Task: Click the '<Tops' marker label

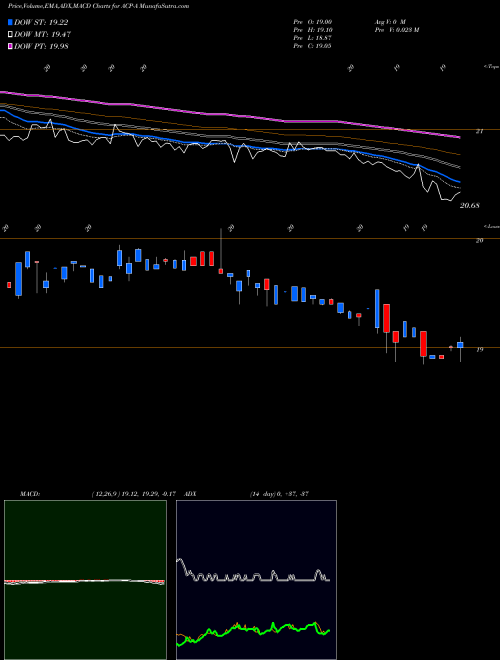Action: point(491,67)
